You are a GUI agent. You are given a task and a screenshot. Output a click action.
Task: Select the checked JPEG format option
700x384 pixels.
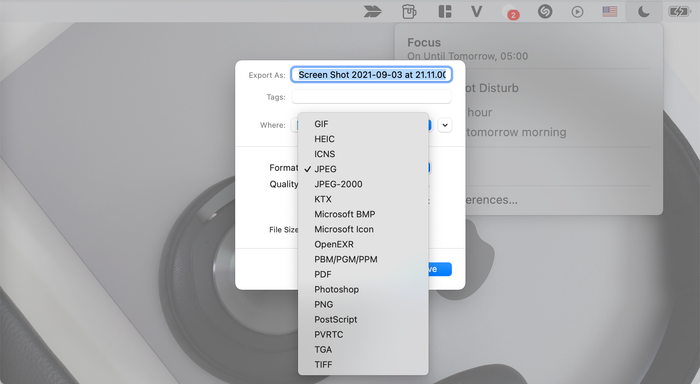click(x=363, y=169)
